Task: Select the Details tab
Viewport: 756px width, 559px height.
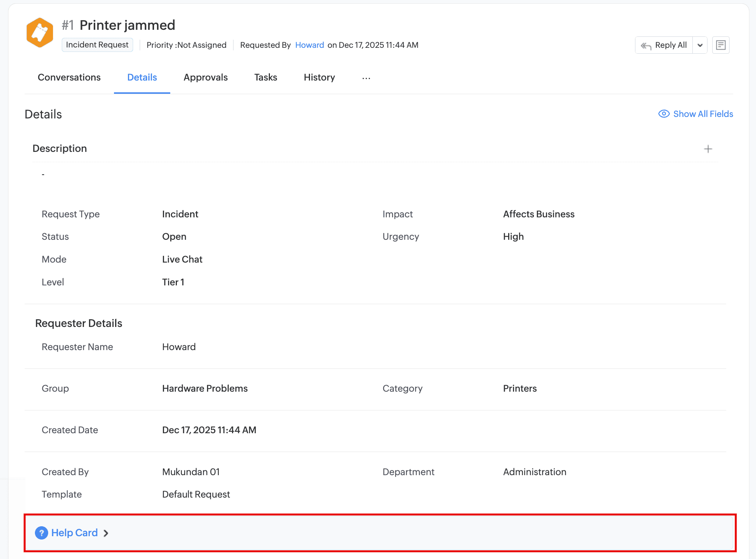Action: click(x=142, y=78)
